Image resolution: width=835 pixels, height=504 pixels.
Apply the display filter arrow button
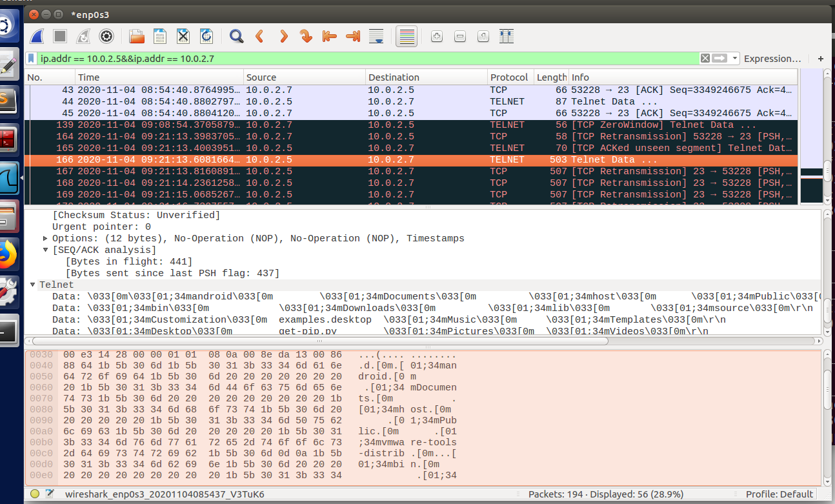(x=720, y=58)
